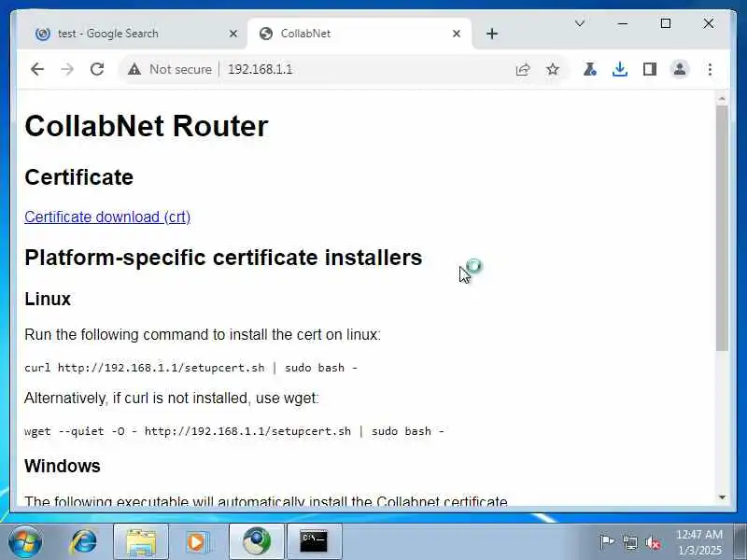Viewport: 747px width, 560px height.
Task: Click the curl setupcert.sh command text
Action: [x=190, y=368]
